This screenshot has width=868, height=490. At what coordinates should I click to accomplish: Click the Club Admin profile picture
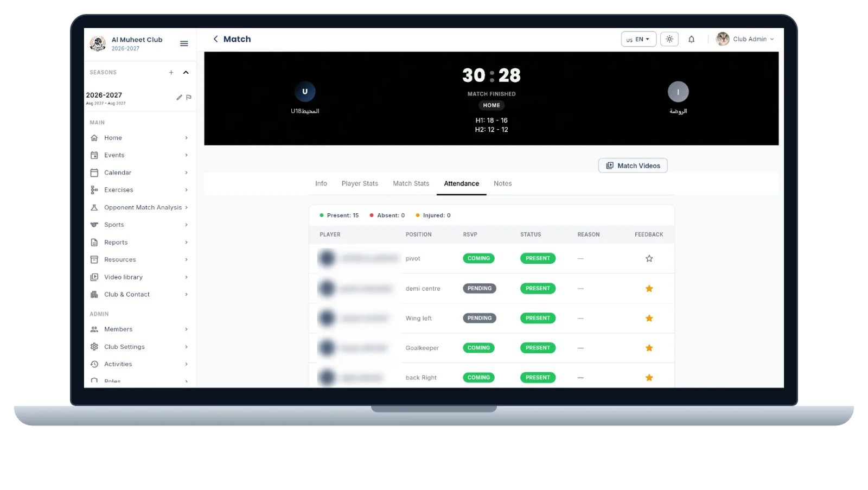click(723, 39)
